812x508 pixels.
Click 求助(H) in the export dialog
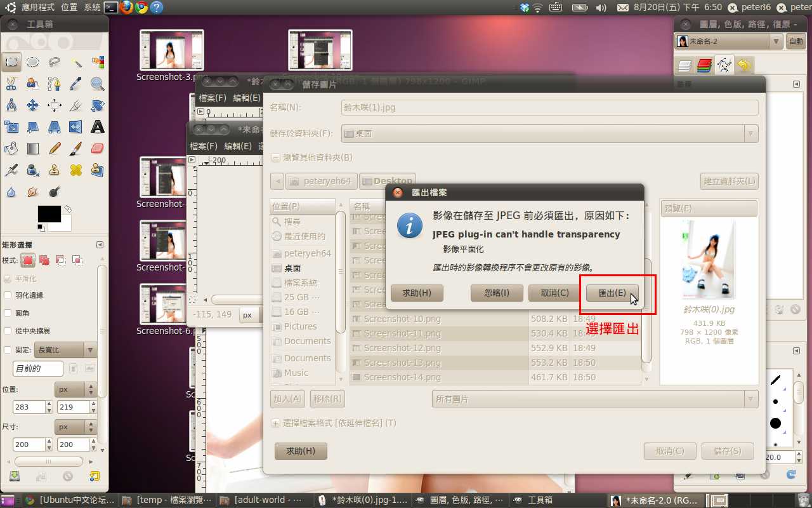click(x=417, y=293)
